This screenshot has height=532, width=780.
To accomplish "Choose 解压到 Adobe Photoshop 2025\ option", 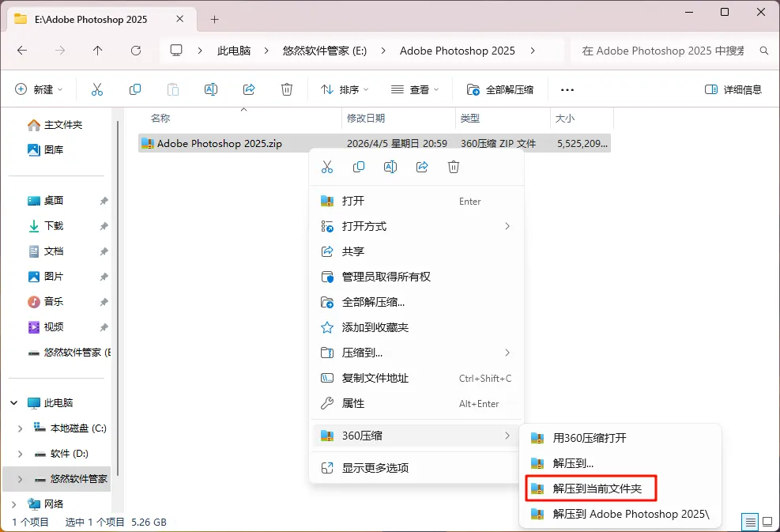I will click(620, 514).
